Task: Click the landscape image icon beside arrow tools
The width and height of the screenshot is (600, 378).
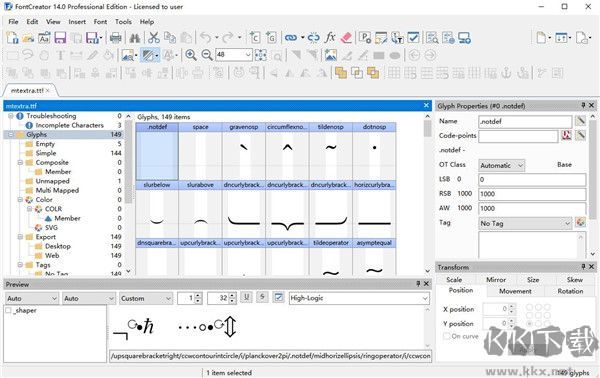Action: click(x=331, y=55)
